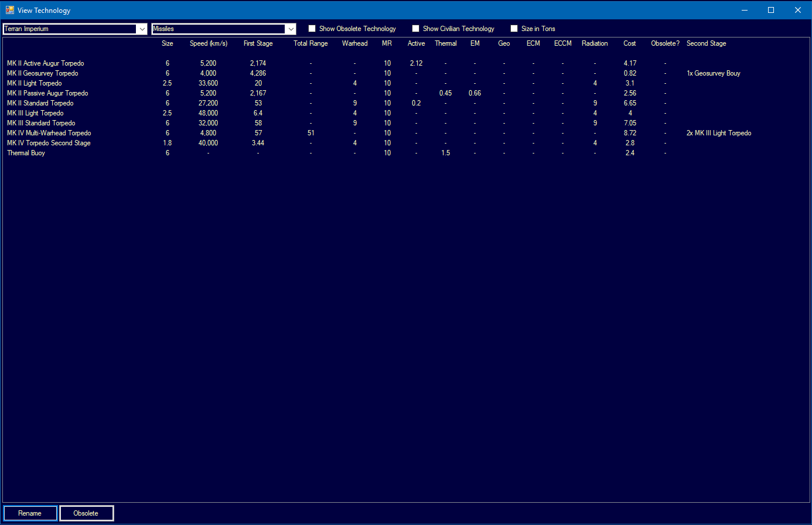Click the Speed (km/s) column header

tap(209, 43)
